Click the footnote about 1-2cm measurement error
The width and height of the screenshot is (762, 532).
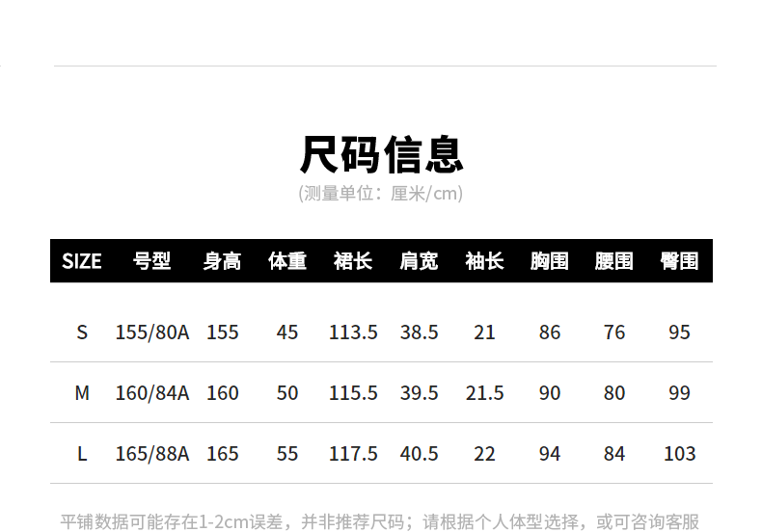(x=380, y=521)
